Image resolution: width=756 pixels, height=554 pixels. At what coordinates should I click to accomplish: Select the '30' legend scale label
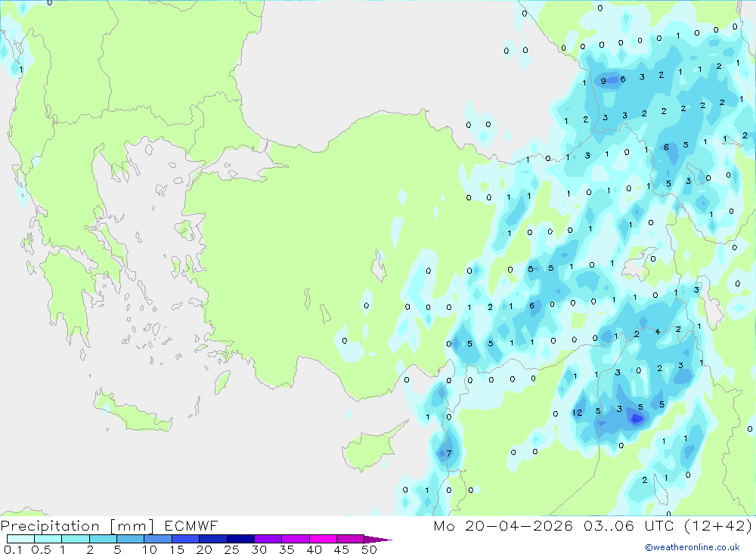point(259,549)
